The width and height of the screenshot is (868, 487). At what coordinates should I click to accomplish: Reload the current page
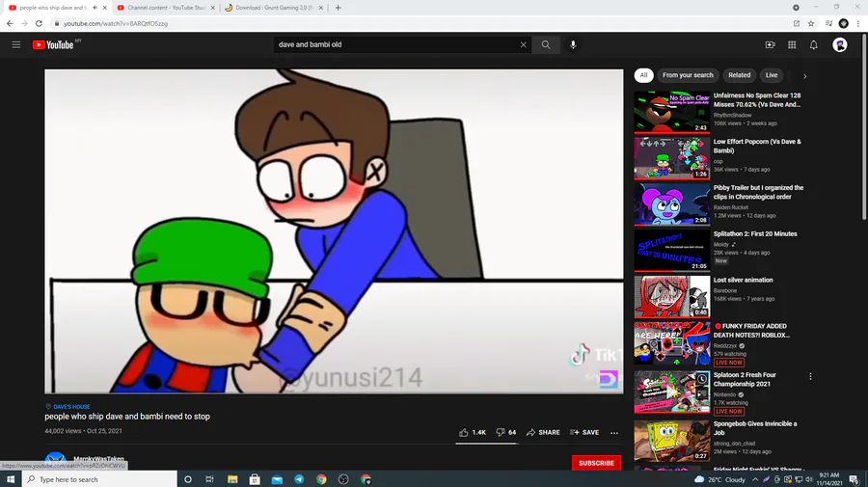[39, 23]
